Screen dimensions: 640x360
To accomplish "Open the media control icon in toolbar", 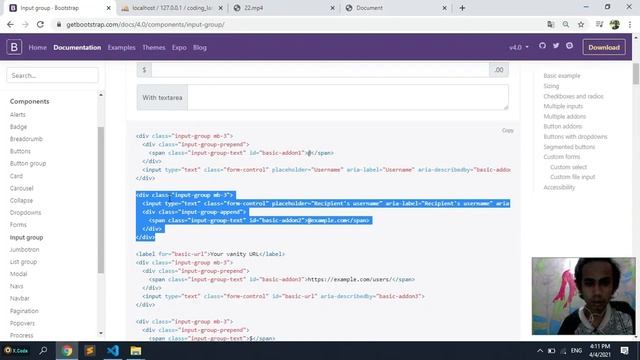I will (x=599, y=24).
